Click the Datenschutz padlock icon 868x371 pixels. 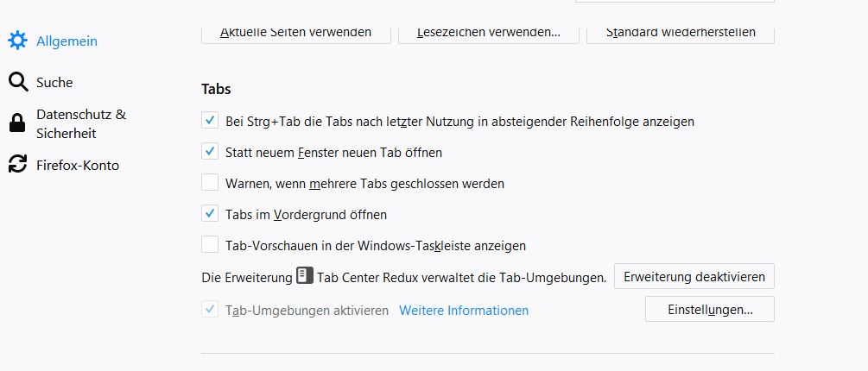[x=17, y=123]
